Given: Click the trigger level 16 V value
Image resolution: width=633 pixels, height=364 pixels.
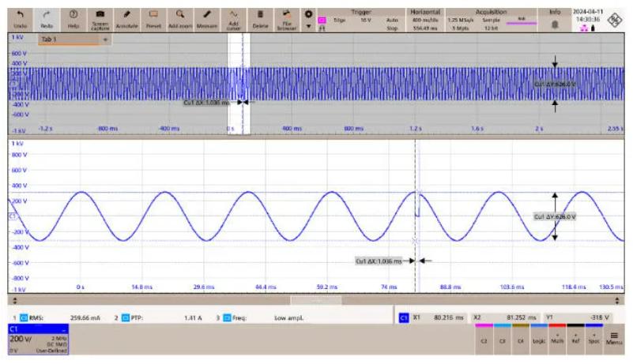Looking at the screenshot, I should (365, 20).
